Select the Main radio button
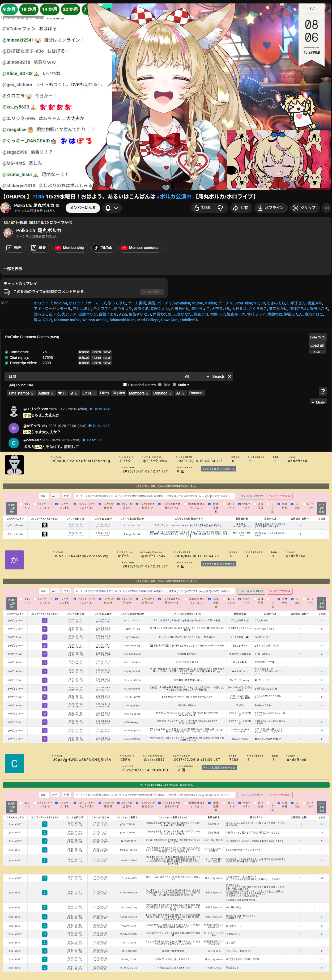The height and width of the screenshot is (980, 332). tap(174, 385)
